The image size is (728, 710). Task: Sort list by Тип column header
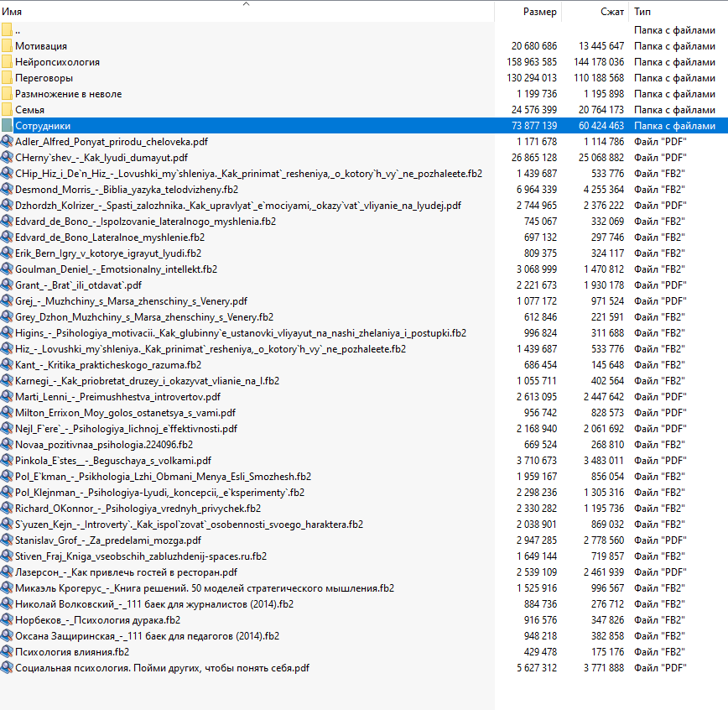pyautogui.click(x=642, y=13)
